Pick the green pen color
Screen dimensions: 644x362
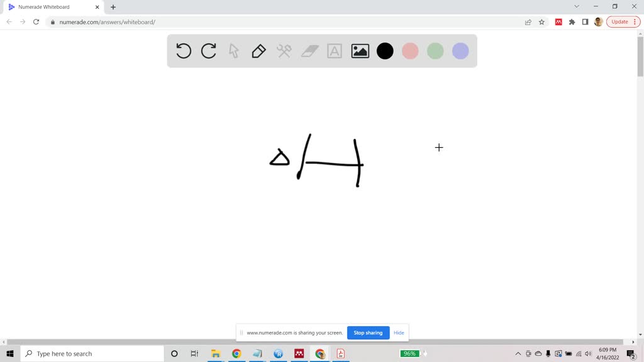[x=435, y=51]
